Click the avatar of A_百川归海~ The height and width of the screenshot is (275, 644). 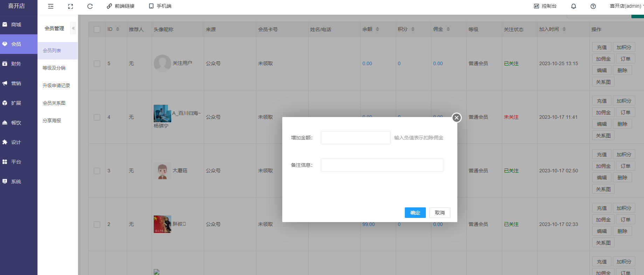pos(162,114)
